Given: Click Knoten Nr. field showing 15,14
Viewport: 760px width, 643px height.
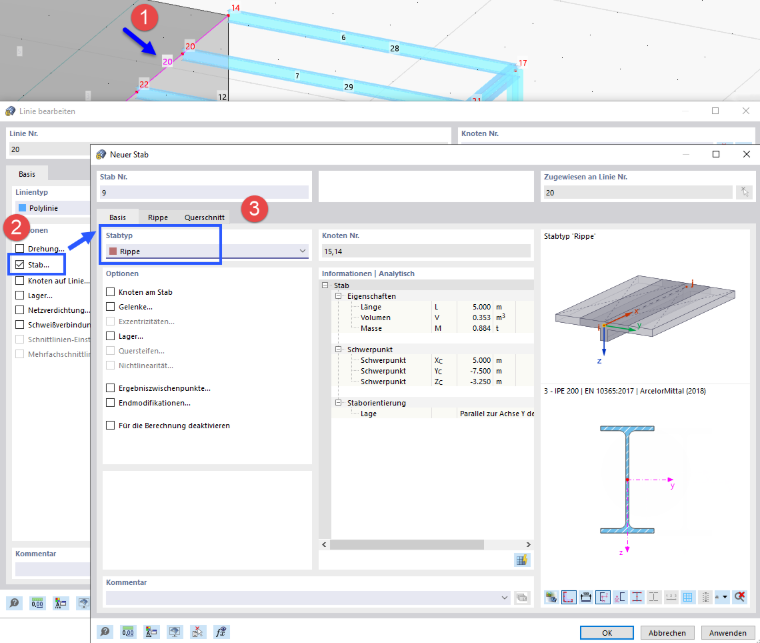Looking at the screenshot, I should tap(426, 251).
